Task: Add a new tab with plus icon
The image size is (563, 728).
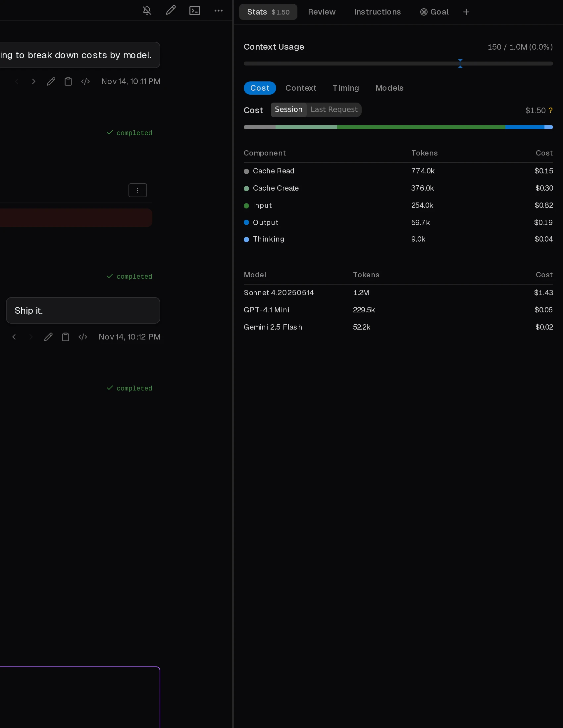Action: tap(466, 12)
